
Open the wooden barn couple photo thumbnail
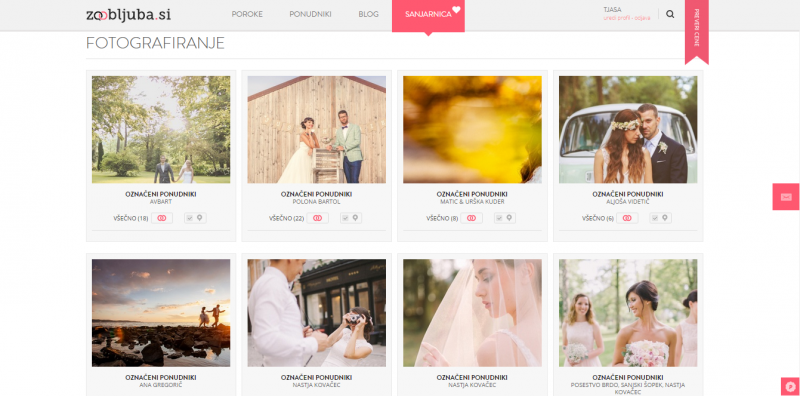(x=317, y=130)
